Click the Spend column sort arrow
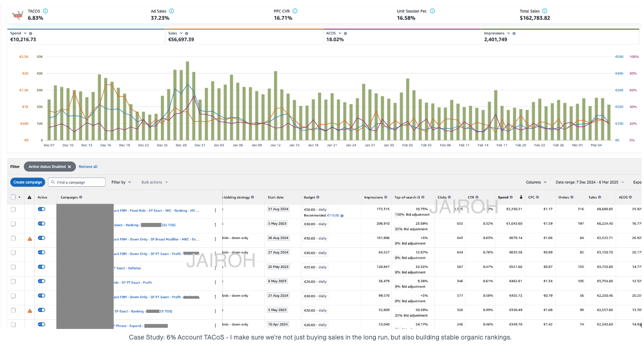The height and width of the screenshot is (345, 644). [521, 197]
